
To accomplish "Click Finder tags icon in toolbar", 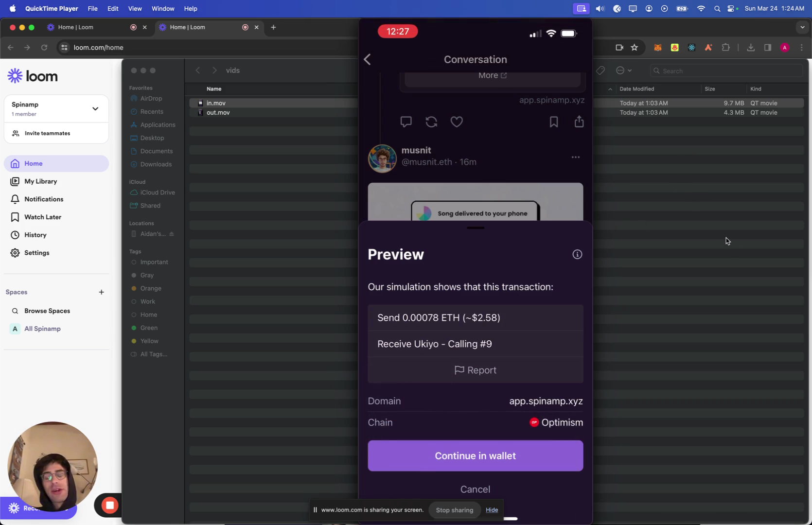I will pos(600,70).
